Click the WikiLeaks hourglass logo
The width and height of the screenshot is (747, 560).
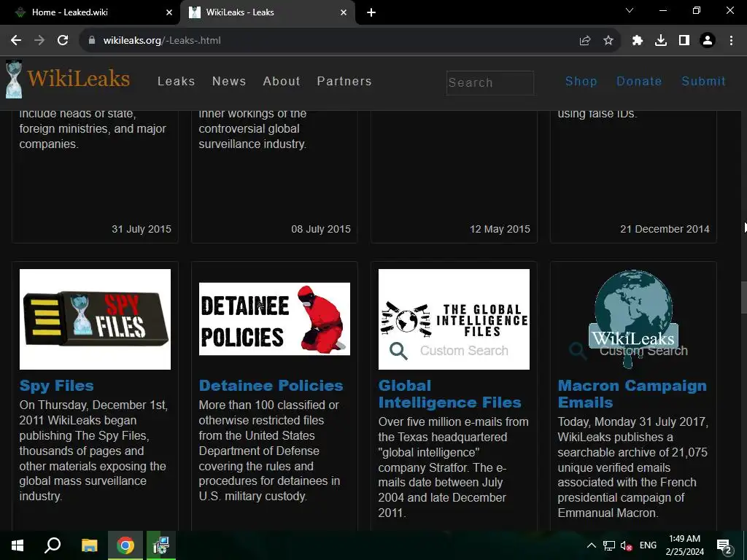click(14, 79)
